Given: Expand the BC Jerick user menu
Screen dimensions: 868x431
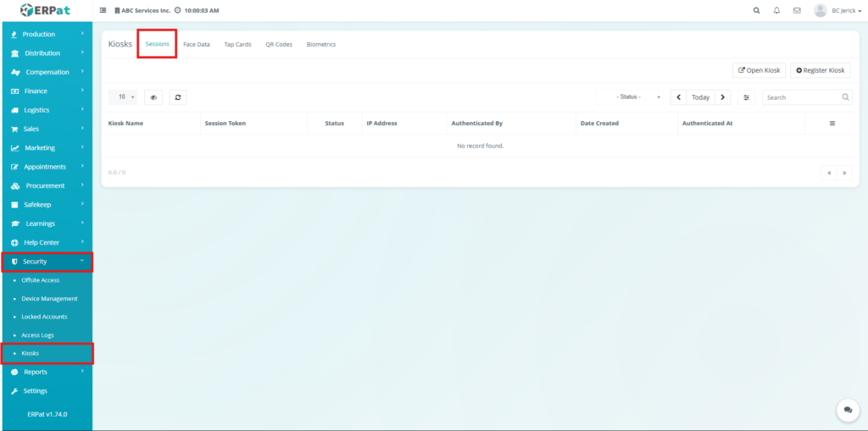Looking at the screenshot, I should coord(837,10).
